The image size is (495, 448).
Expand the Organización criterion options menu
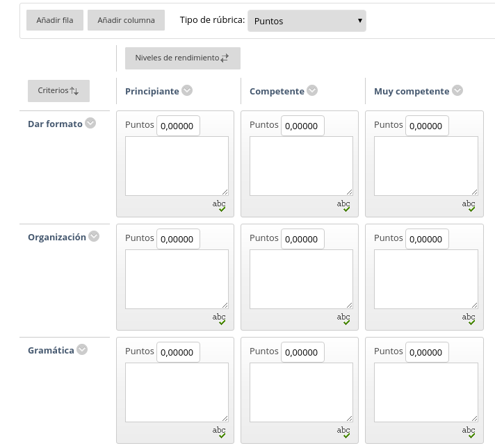point(94,236)
